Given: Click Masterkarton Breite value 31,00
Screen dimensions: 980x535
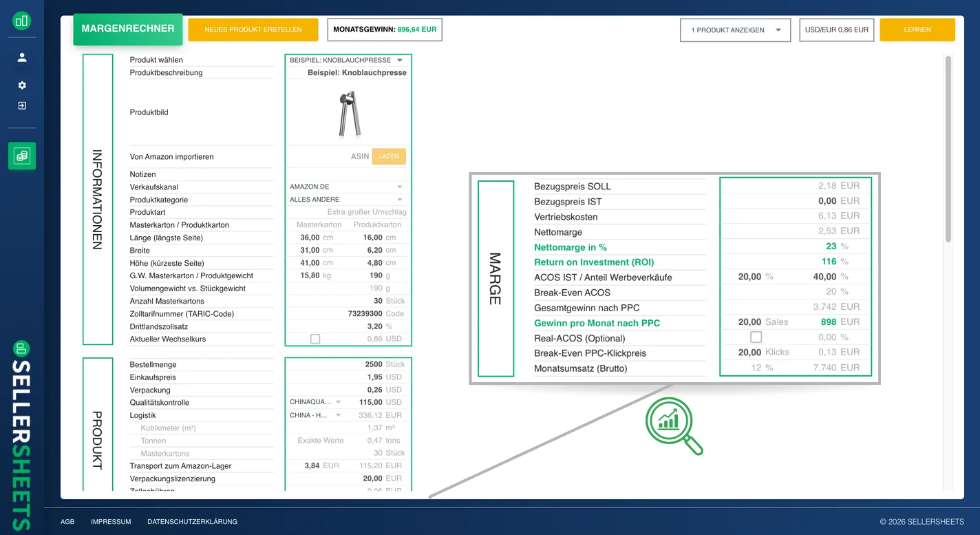Looking at the screenshot, I should pos(310,251).
